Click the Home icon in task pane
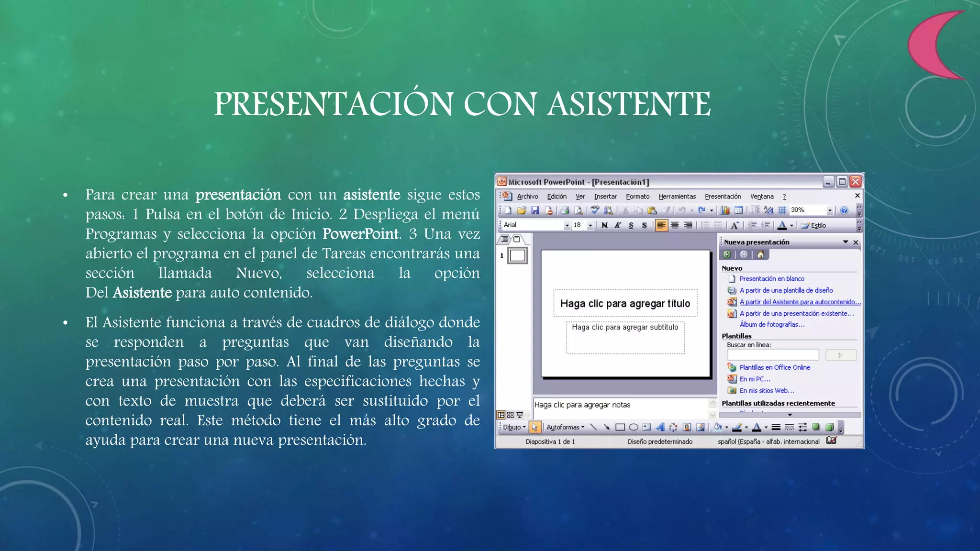 (760, 254)
